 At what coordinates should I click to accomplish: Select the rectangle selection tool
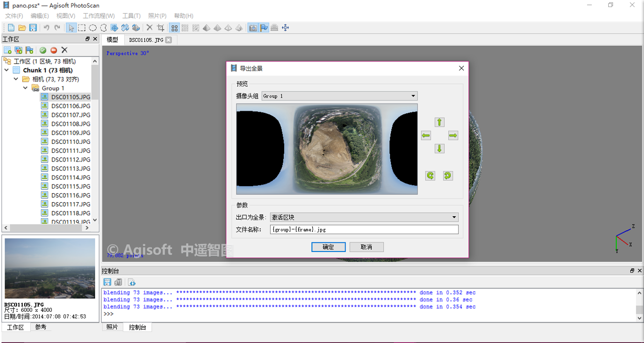82,28
